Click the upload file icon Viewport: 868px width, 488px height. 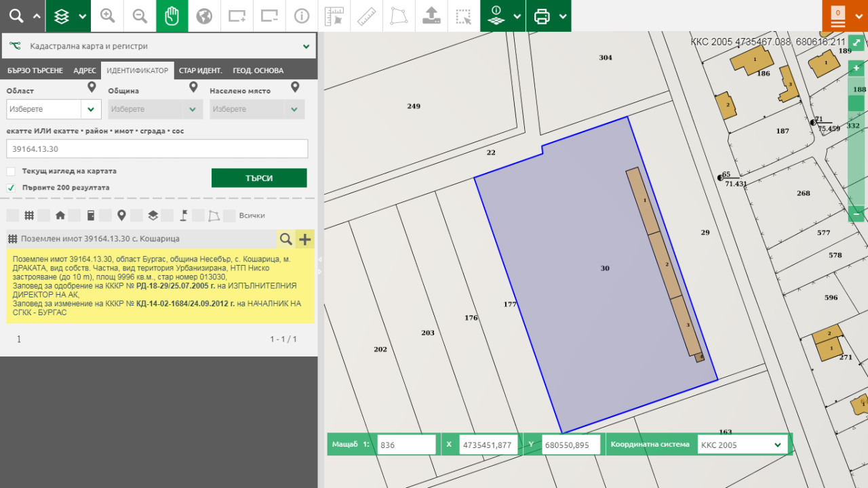tap(431, 16)
